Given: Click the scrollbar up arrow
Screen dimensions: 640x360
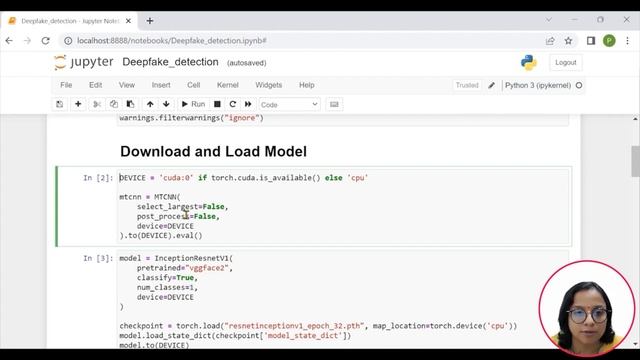Looking at the screenshot, I should (636, 119).
